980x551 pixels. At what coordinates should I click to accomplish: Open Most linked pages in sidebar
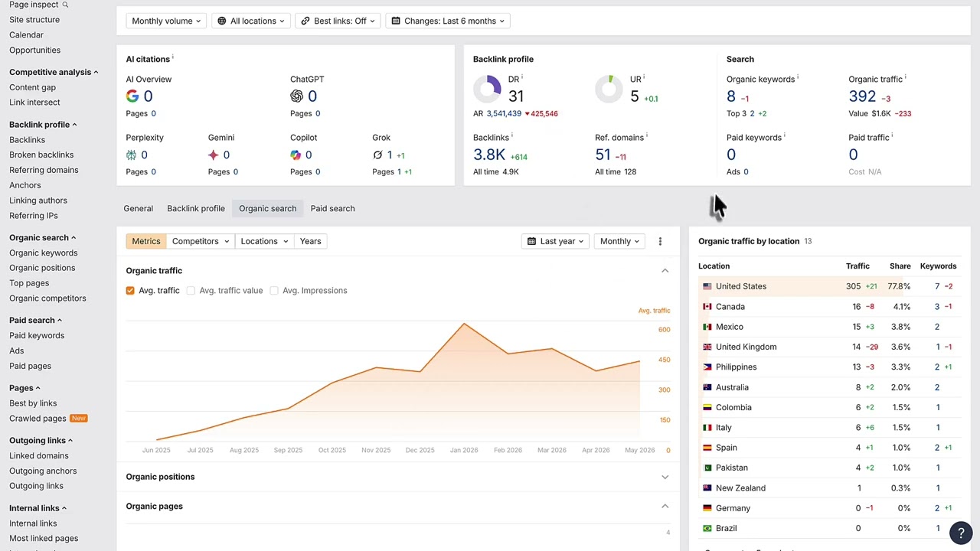pos(44,539)
